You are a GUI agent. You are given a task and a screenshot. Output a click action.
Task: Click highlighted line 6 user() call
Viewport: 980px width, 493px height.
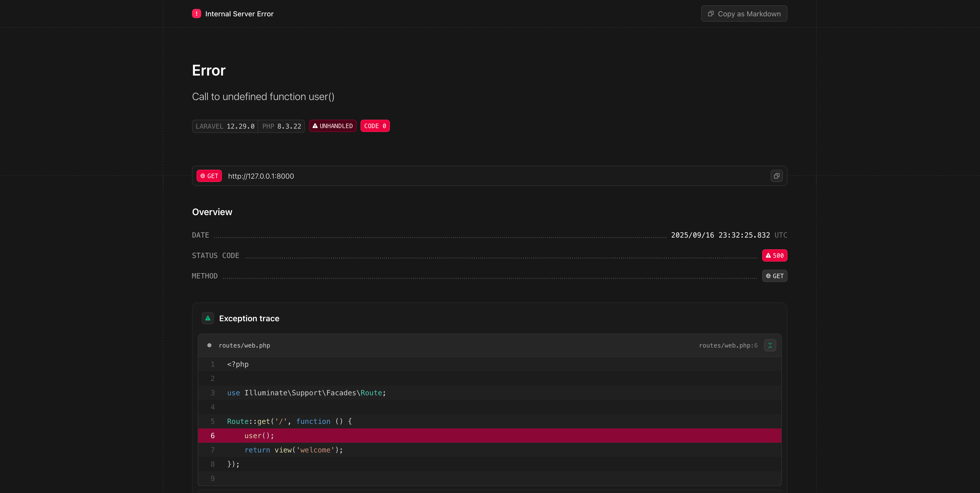(x=259, y=436)
